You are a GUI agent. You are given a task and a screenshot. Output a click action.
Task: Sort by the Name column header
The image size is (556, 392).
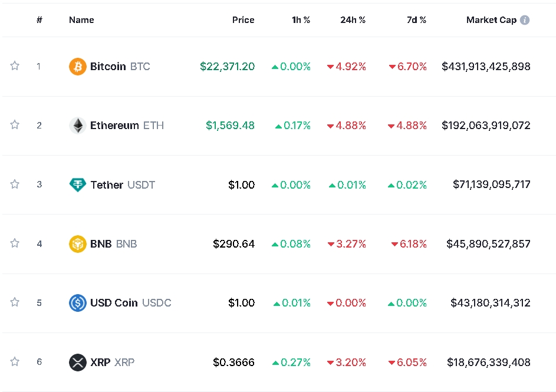pos(81,20)
